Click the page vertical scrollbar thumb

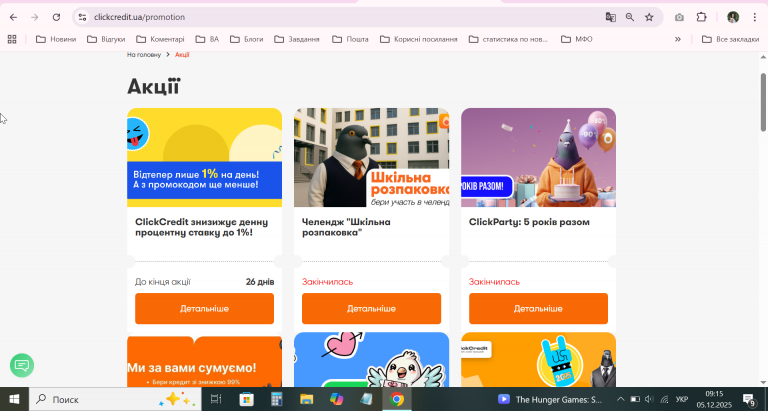pos(763,102)
